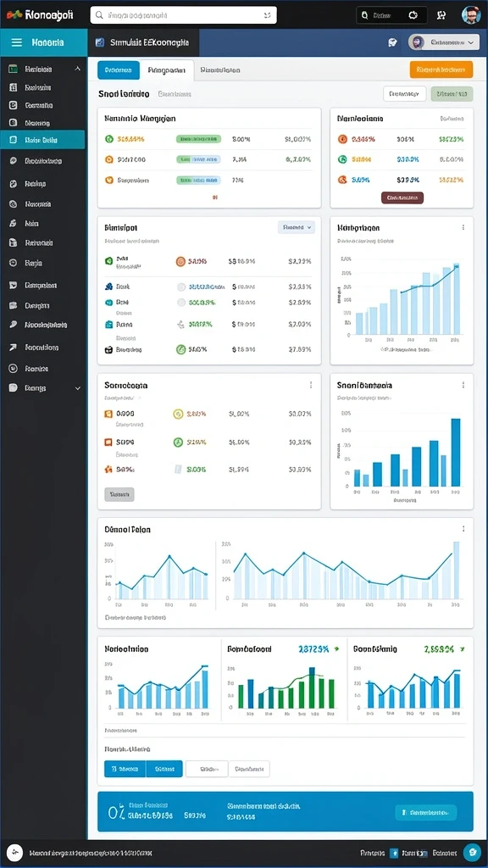This screenshot has height=868, width=488.
Task: Select the highlighted teal sidebar item
Action: pos(42,140)
